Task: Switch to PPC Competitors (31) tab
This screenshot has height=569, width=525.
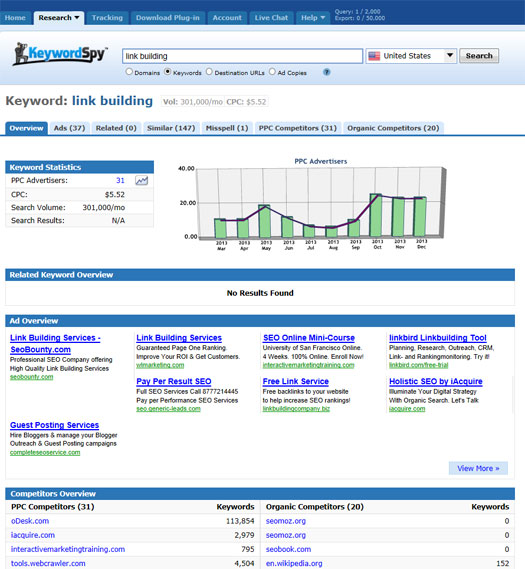Action: 298,128
